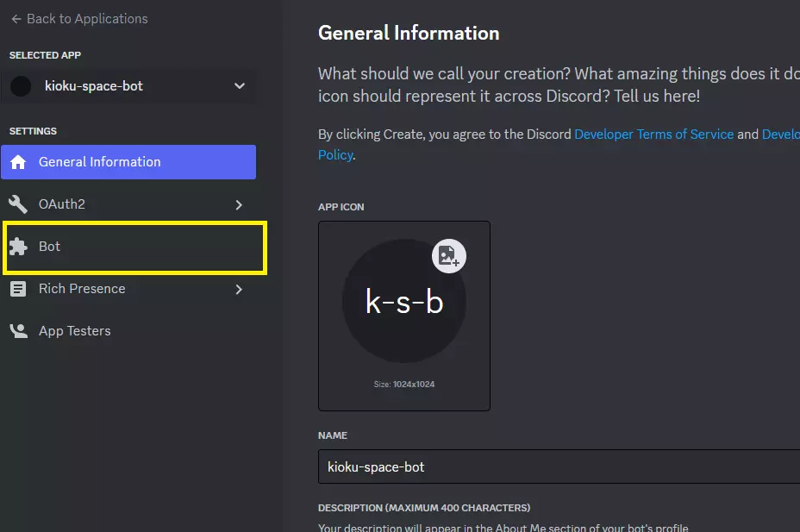The height and width of the screenshot is (532, 800).
Task: Click the home icon beside General Information
Action: click(18, 162)
